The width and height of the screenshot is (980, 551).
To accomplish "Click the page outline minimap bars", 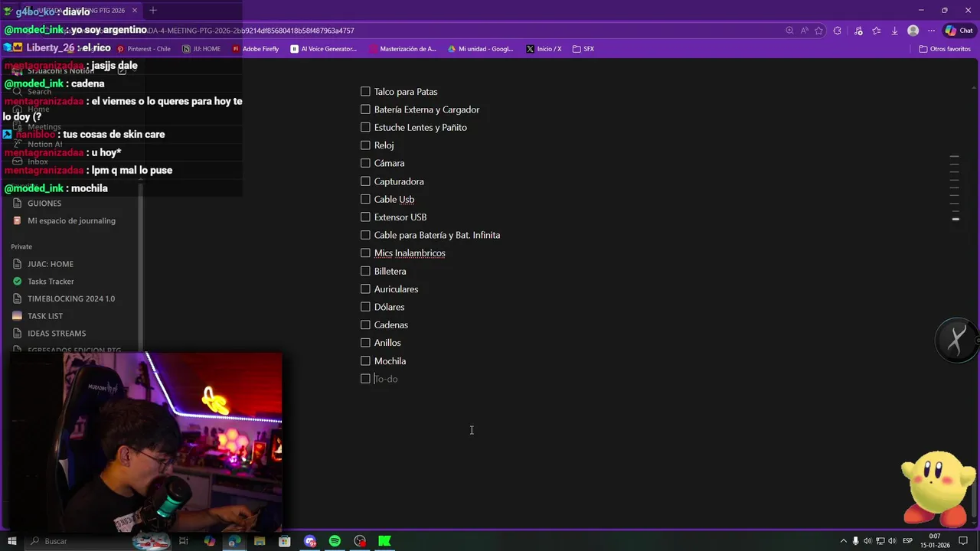I will pyautogui.click(x=955, y=187).
